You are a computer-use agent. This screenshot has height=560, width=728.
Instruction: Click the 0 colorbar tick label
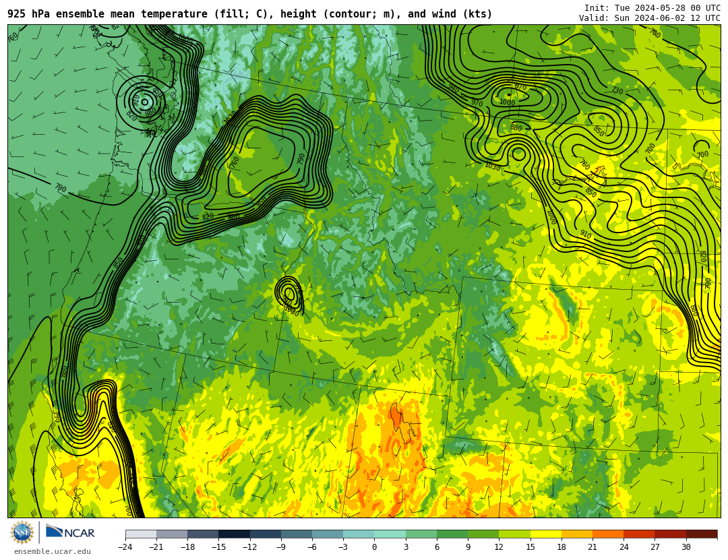click(374, 547)
